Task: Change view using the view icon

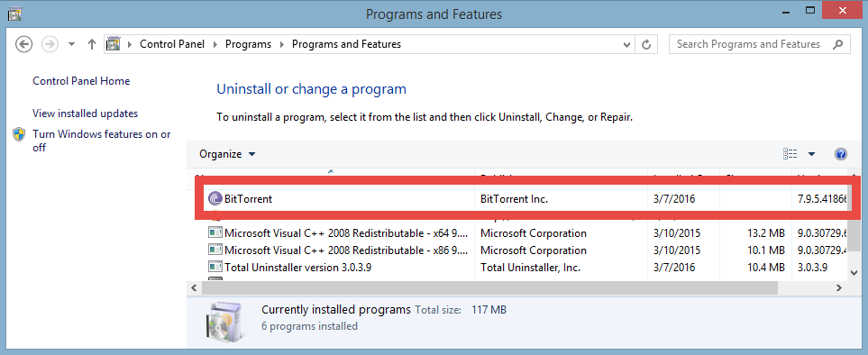Action: coord(790,154)
